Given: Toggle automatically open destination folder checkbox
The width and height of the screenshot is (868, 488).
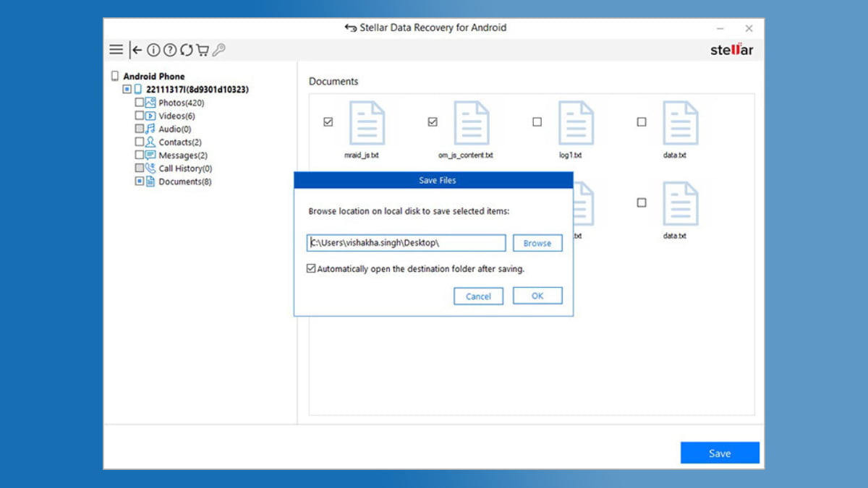Looking at the screenshot, I should (311, 268).
